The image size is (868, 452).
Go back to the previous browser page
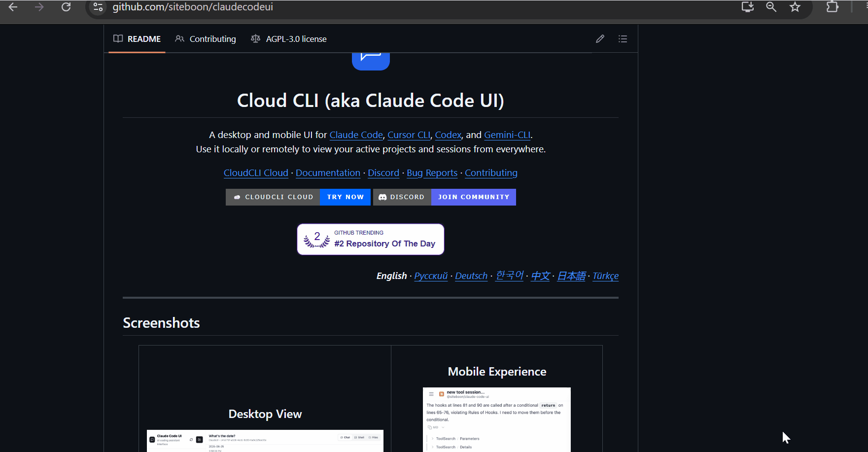click(13, 7)
